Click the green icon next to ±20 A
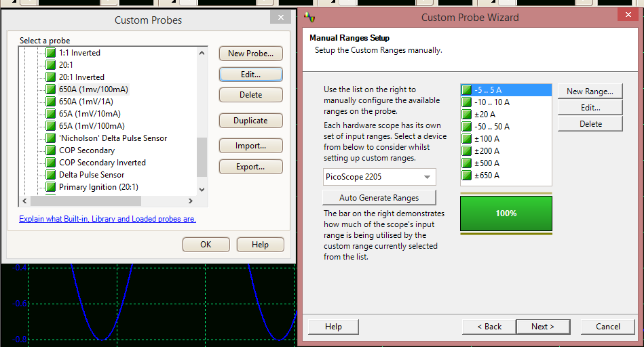Viewport: 644px width, 347px height. [x=466, y=115]
